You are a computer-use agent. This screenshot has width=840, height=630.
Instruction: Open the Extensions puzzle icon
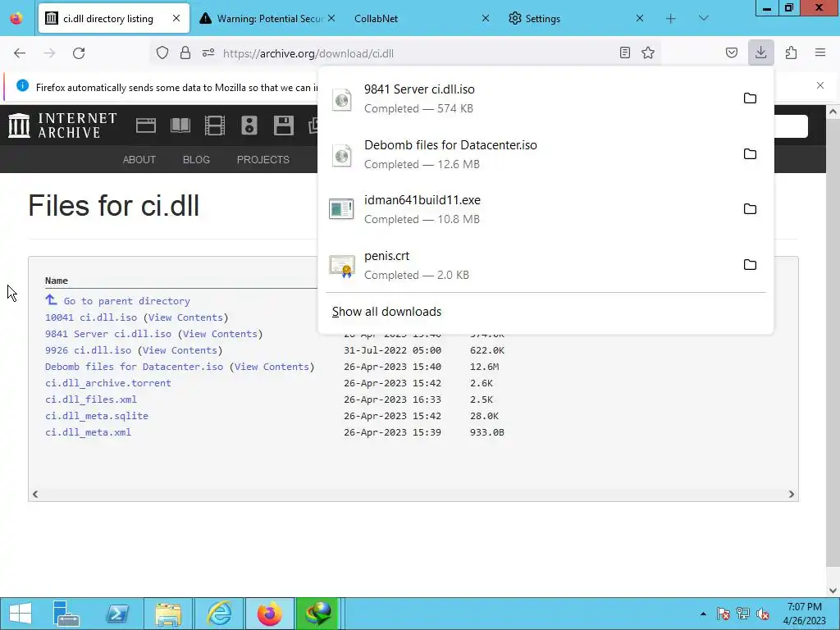pyautogui.click(x=792, y=52)
